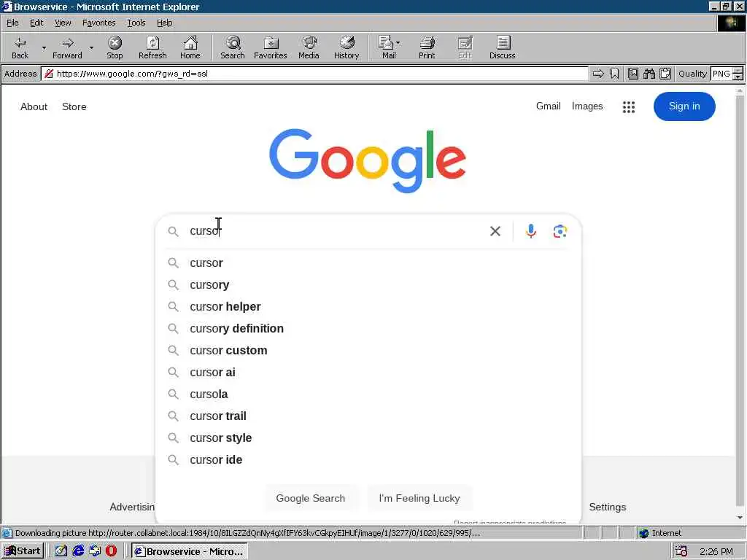Click the Mail toolbar icon
The height and width of the screenshot is (560, 747).
[387, 47]
